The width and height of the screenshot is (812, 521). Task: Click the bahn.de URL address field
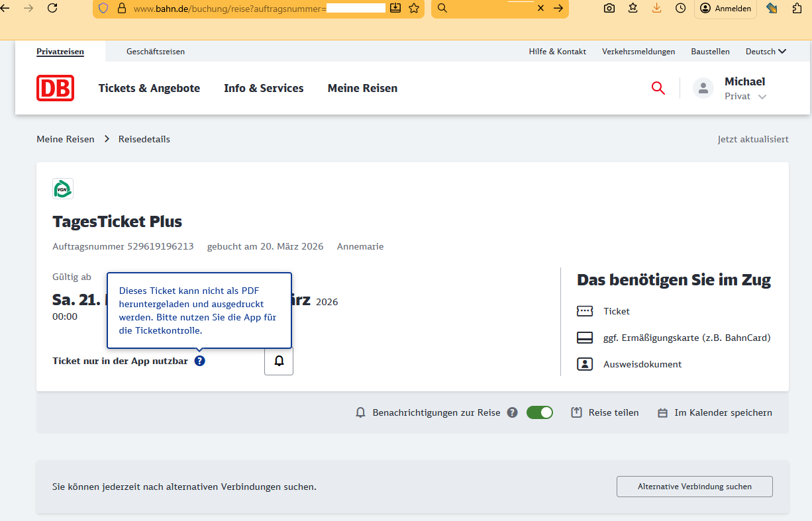[260, 8]
